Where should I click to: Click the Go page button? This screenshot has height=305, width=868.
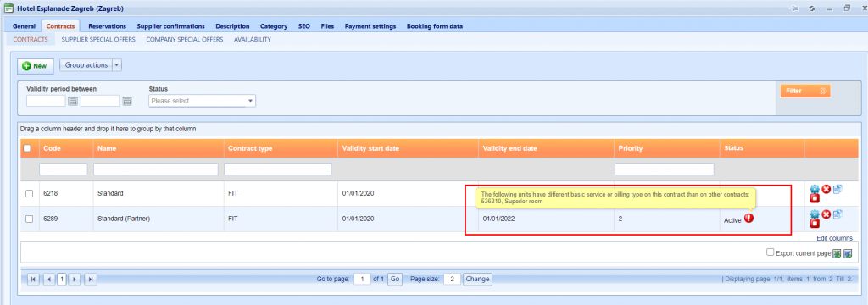click(395, 279)
